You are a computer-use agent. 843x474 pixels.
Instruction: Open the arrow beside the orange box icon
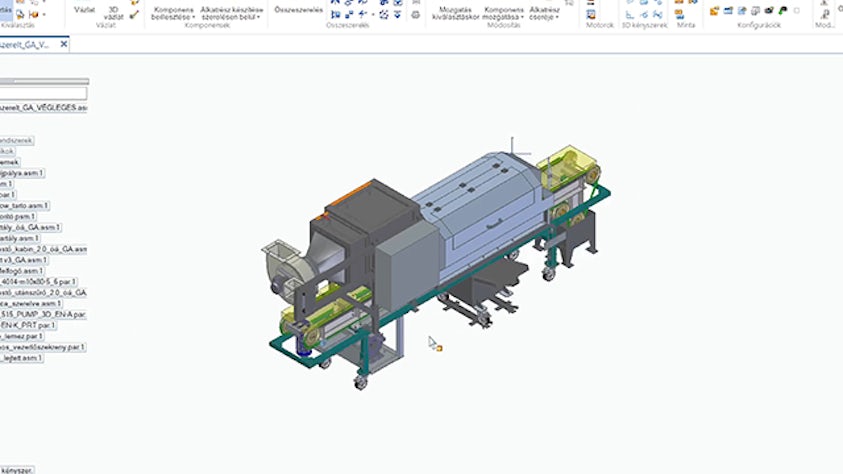click(x=44, y=15)
